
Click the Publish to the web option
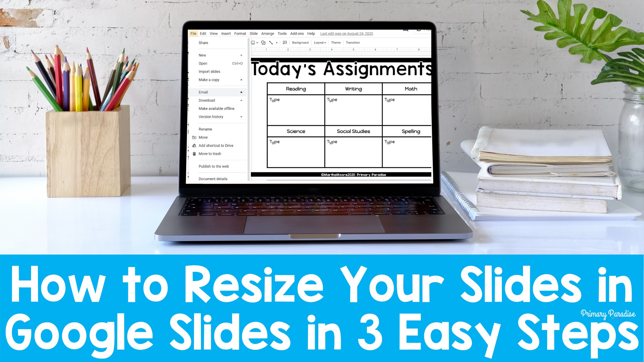point(214,166)
